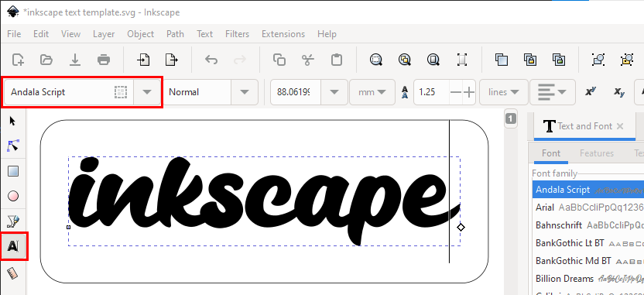Click the Undo arrow icon
Screen dimensions: 644x295
click(211, 60)
